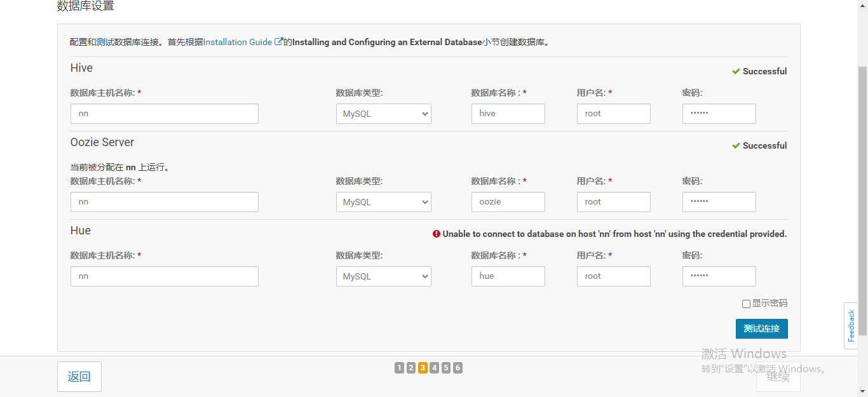Click Hive database name field 'hive'

(x=508, y=114)
